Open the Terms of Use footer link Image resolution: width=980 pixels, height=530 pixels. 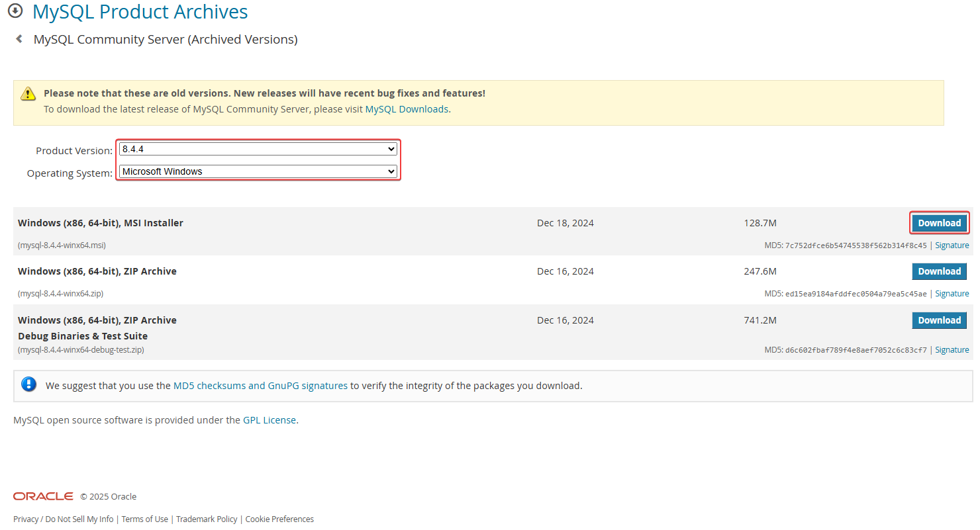[x=145, y=519]
